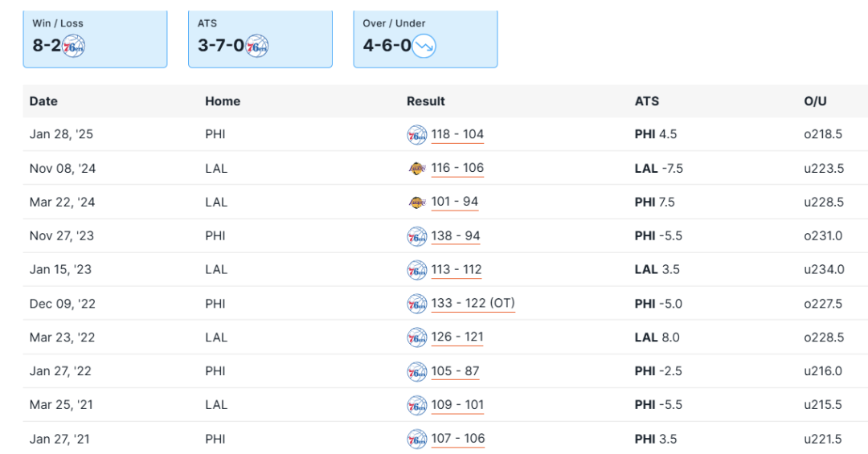
Task: Click the Lakers logo in Mar 22, '24 row
Action: (416, 202)
